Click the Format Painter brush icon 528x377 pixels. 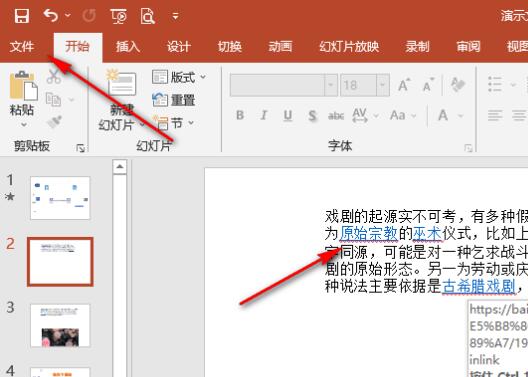tap(55, 122)
